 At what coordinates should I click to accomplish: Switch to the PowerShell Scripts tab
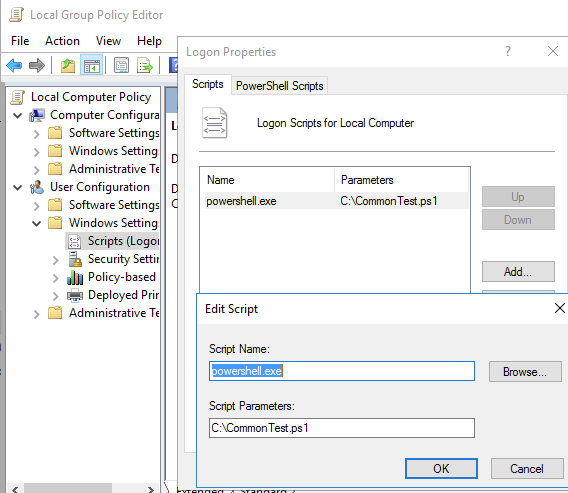click(280, 86)
